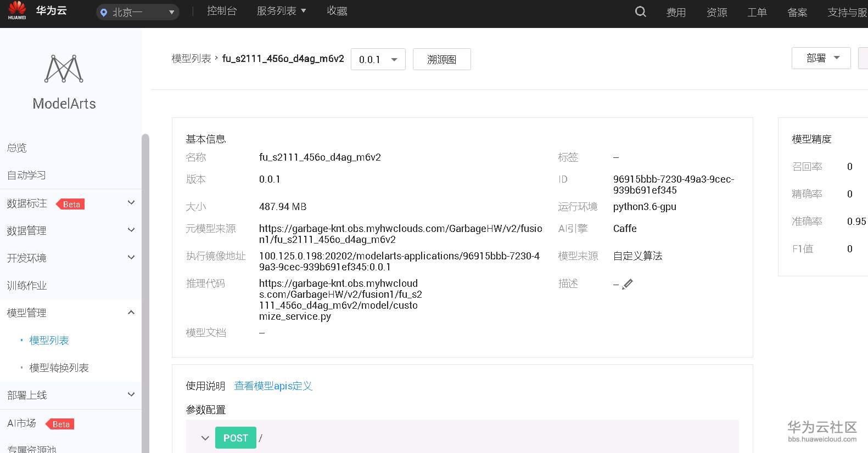Image resolution: width=868 pixels, height=453 pixels.
Task: Open the 资源 top menu
Action: (x=716, y=12)
